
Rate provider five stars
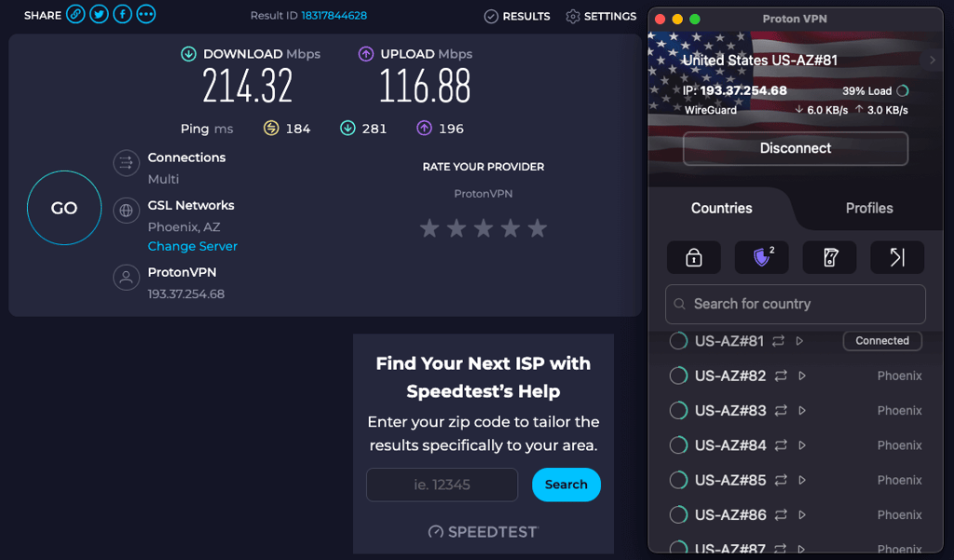tap(538, 229)
